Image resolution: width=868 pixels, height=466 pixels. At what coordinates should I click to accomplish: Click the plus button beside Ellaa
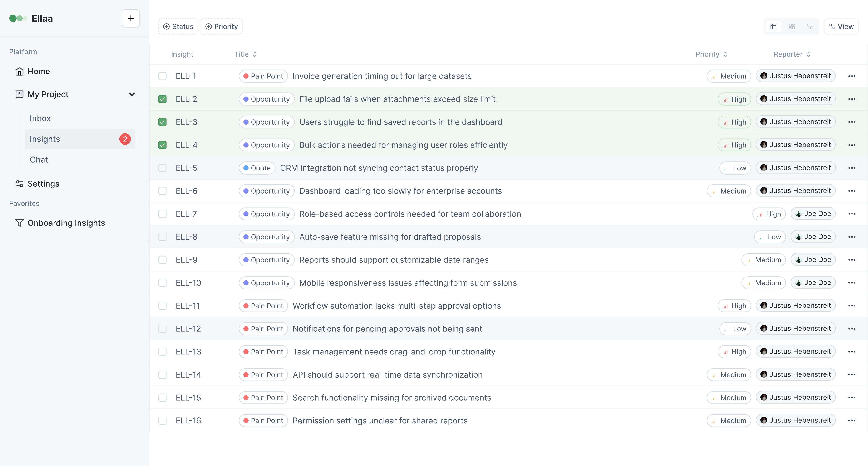point(131,19)
